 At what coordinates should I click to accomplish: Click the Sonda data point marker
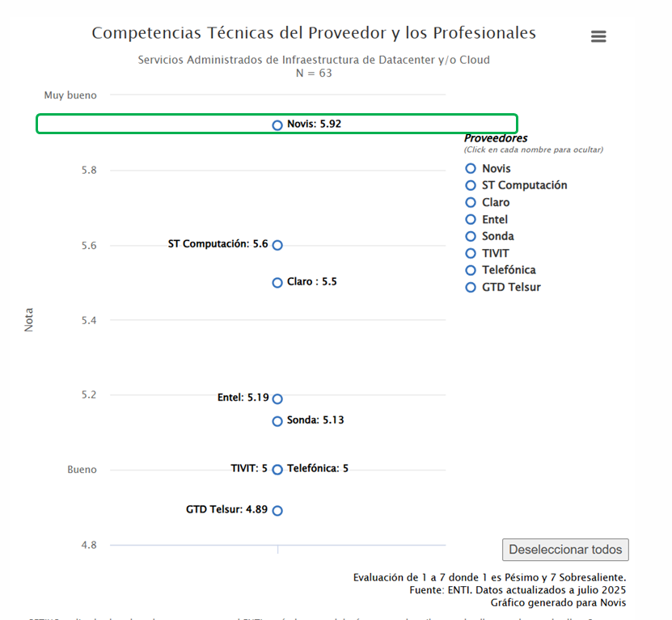pos(277,421)
